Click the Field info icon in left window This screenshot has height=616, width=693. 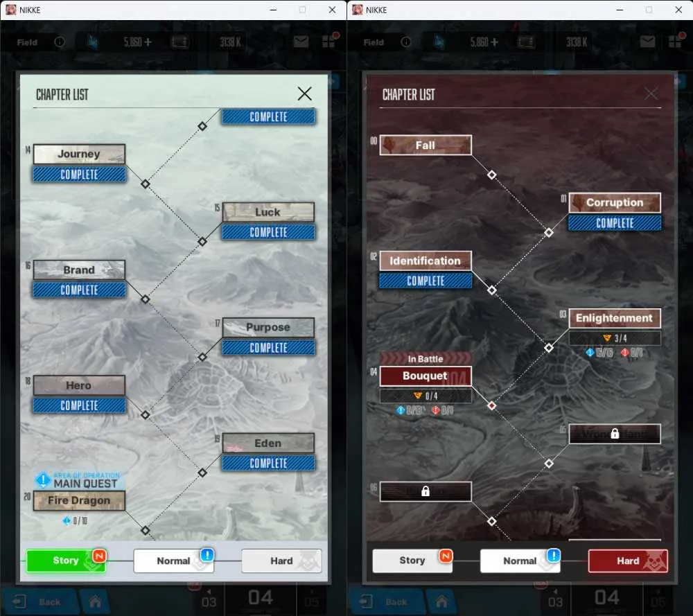pos(60,42)
